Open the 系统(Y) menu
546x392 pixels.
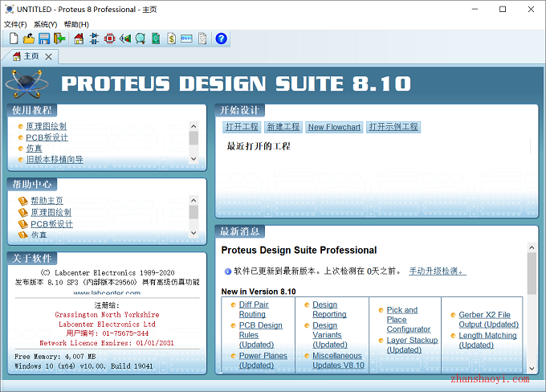point(45,24)
